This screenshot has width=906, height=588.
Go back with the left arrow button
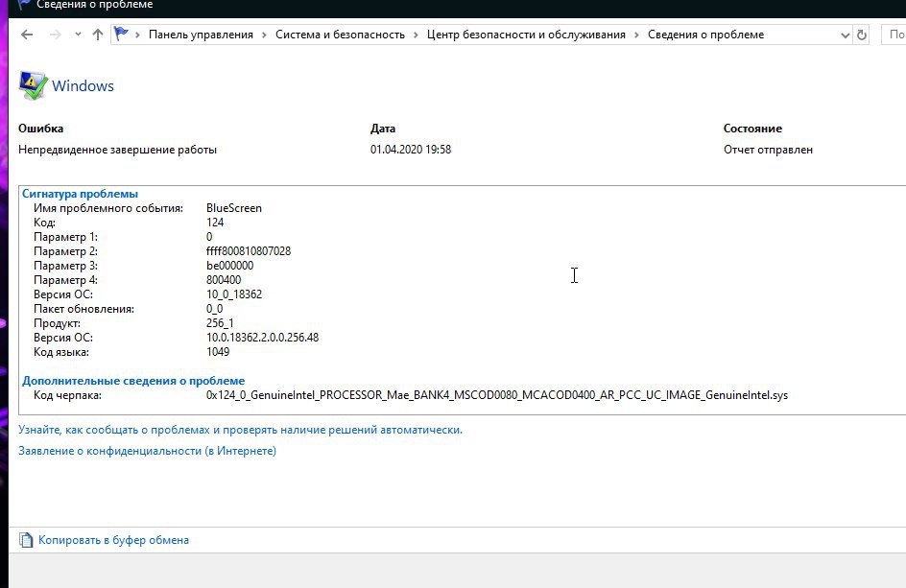tap(27, 35)
